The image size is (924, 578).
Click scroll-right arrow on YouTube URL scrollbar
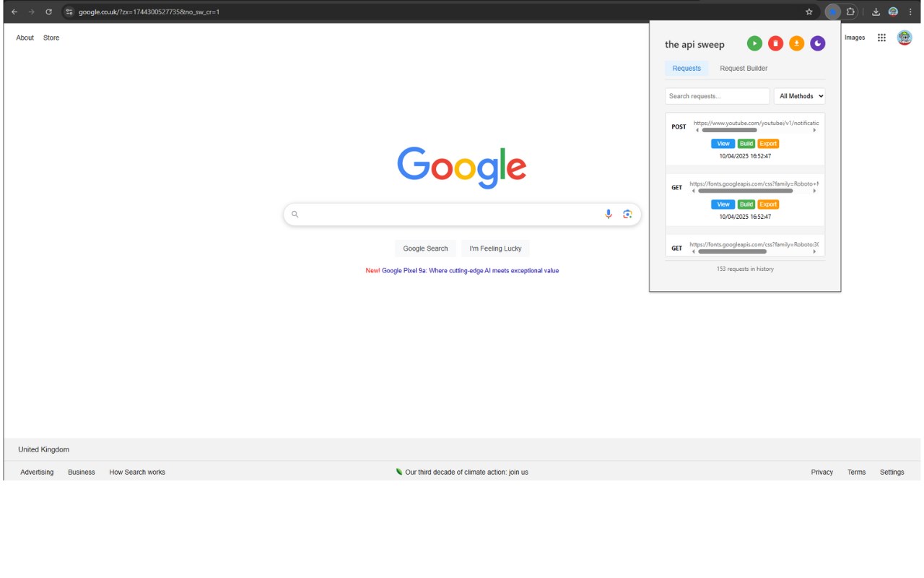(815, 130)
